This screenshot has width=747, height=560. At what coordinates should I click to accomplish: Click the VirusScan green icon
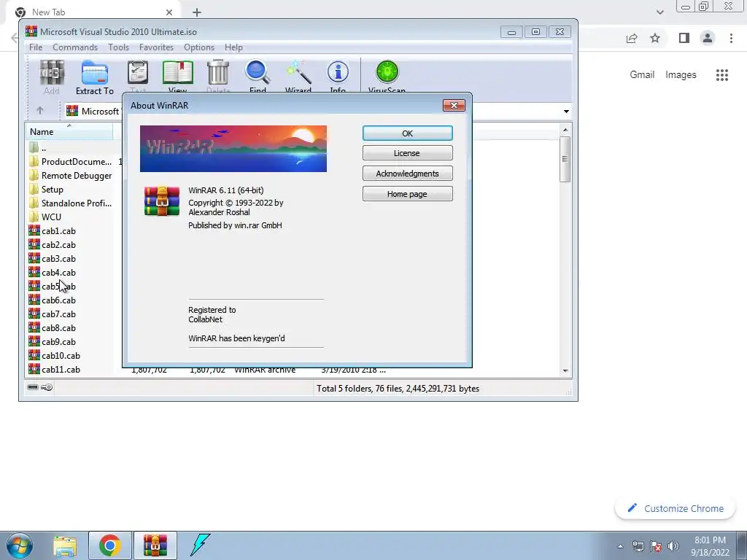click(x=387, y=73)
